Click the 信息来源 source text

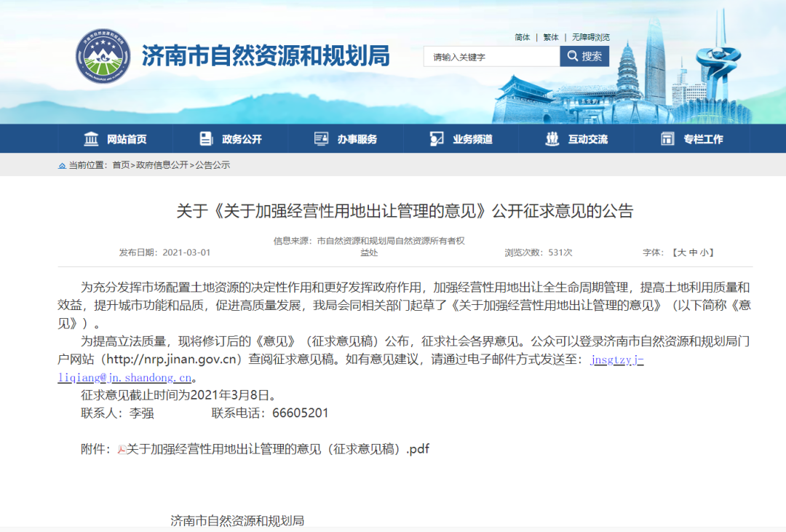pyautogui.click(x=369, y=247)
